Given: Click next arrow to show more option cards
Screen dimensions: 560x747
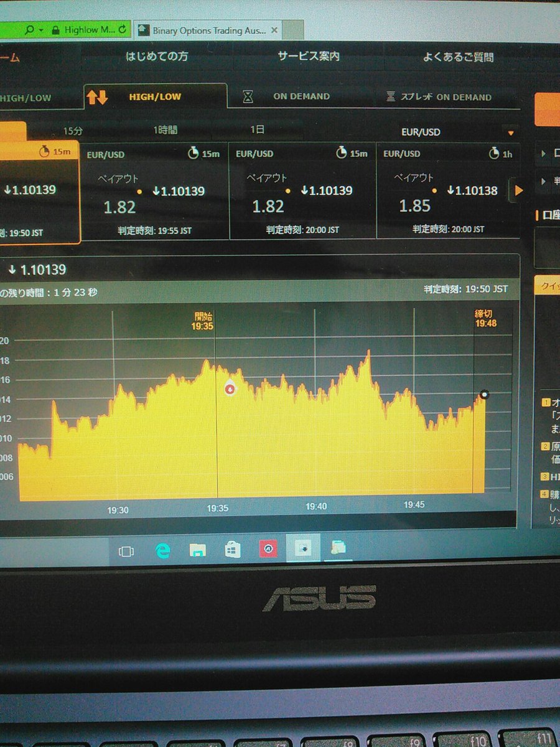Looking at the screenshot, I should point(518,190).
